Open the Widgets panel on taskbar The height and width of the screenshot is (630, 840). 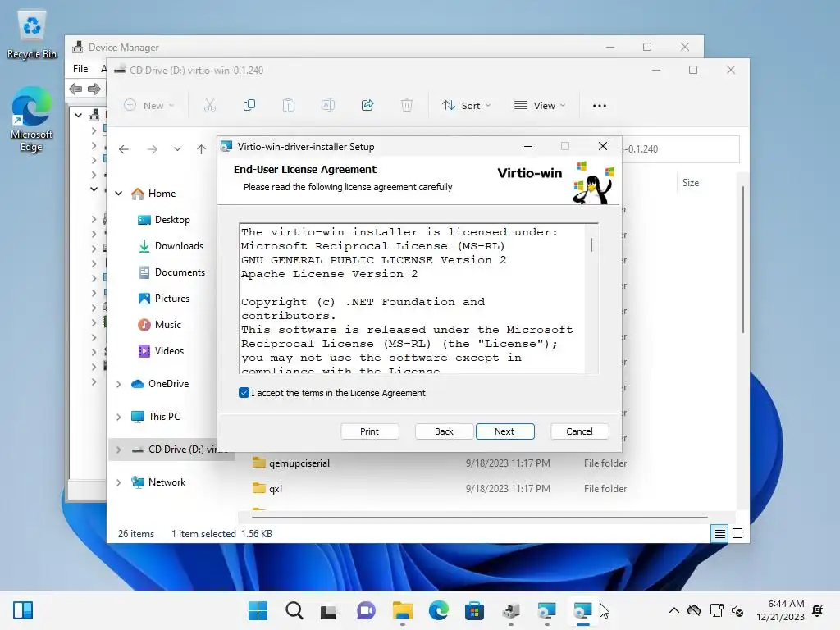coord(23,610)
